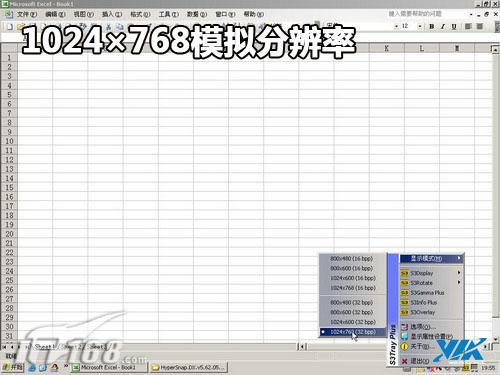Click vertical scrollbar up arrow

coord(496,49)
